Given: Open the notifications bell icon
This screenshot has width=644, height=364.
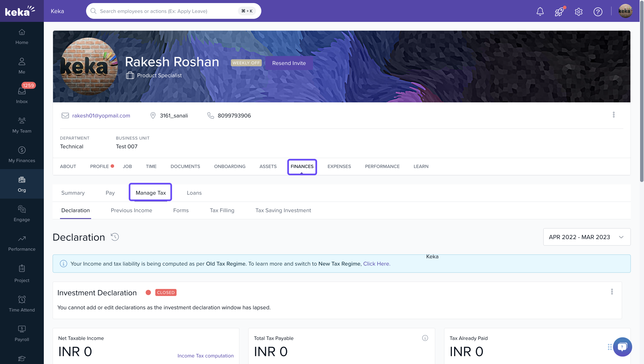Looking at the screenshot, I should (540, 11).
